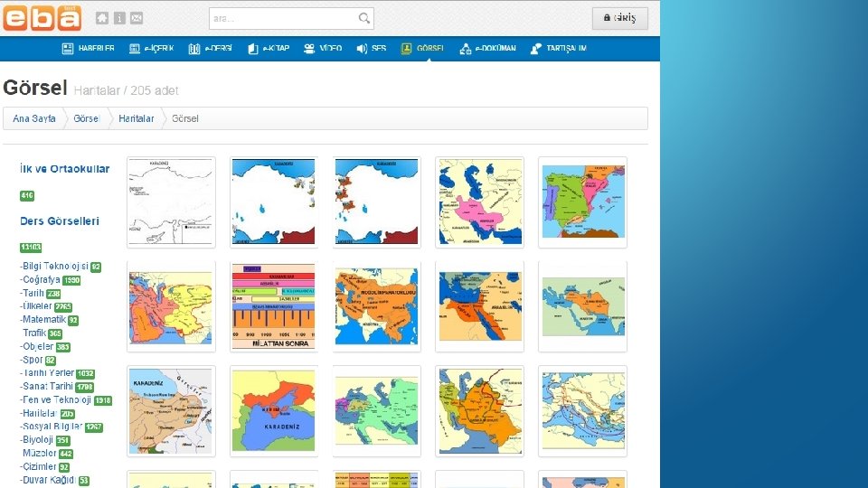Open the e-Dergi menu
868x488 pixels.
coord(211,49)
